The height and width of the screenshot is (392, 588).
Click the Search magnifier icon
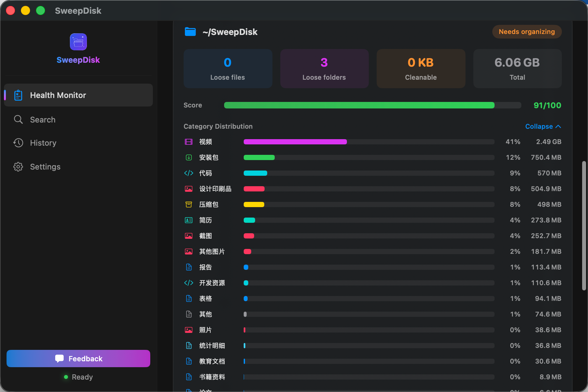click(18, 120)
